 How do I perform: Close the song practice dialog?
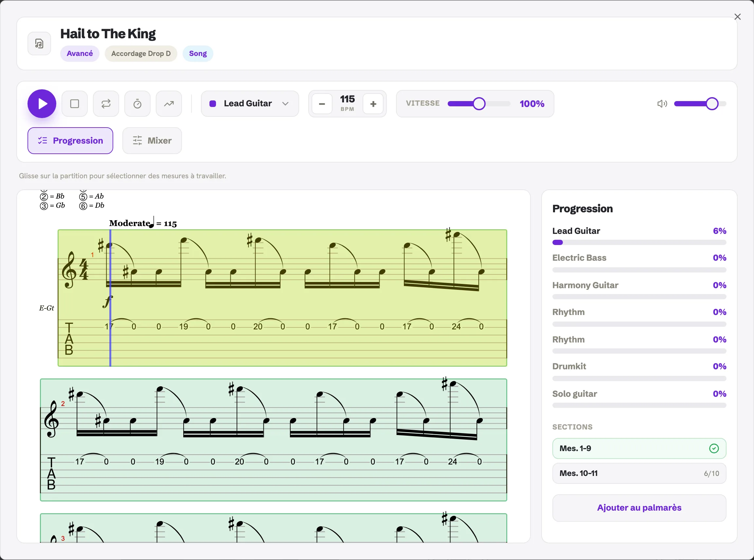(x=737, y=17)
